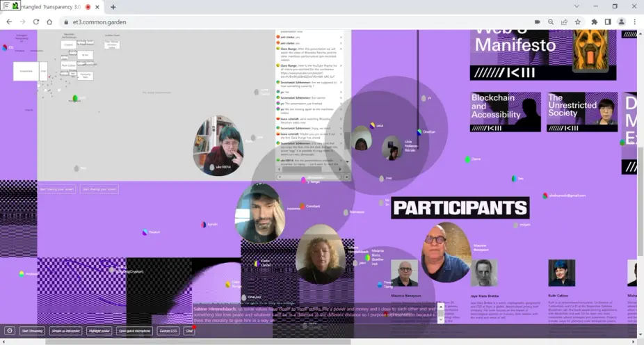Viewport: 644px width, 345px height.
Task: Select the Entangled Transparency 3.0 tab
Action: (51, 7)
